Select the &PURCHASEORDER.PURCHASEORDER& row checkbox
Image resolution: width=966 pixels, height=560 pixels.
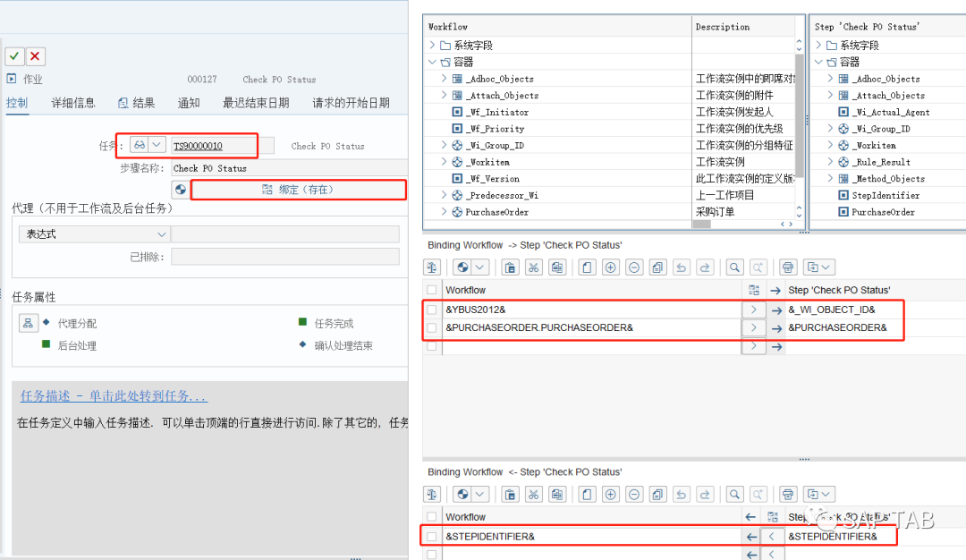(432, 327)
